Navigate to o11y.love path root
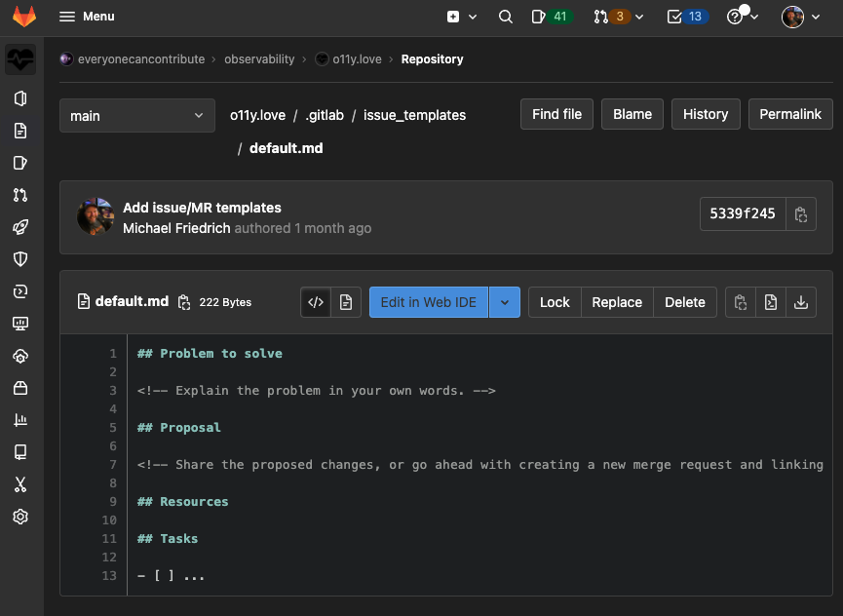 (257, 115)
